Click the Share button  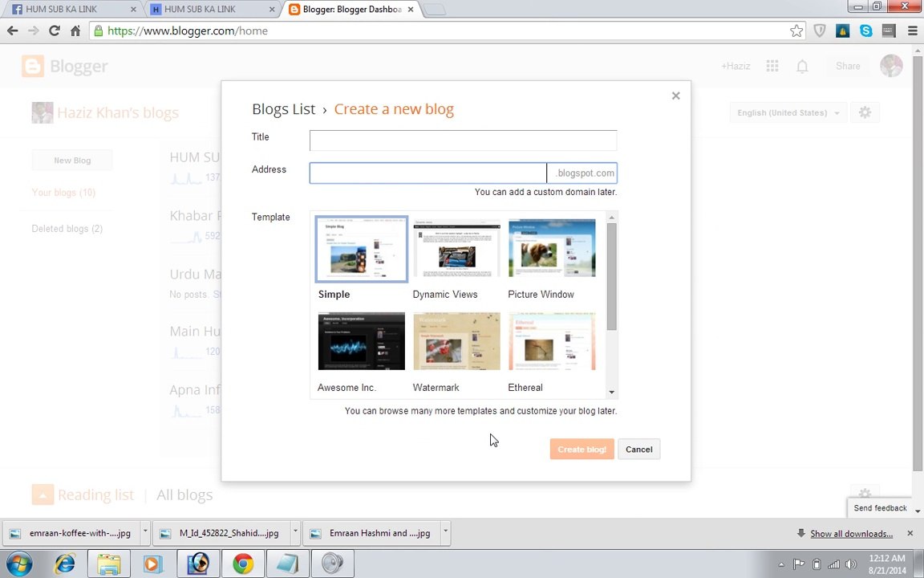point(848,66)
